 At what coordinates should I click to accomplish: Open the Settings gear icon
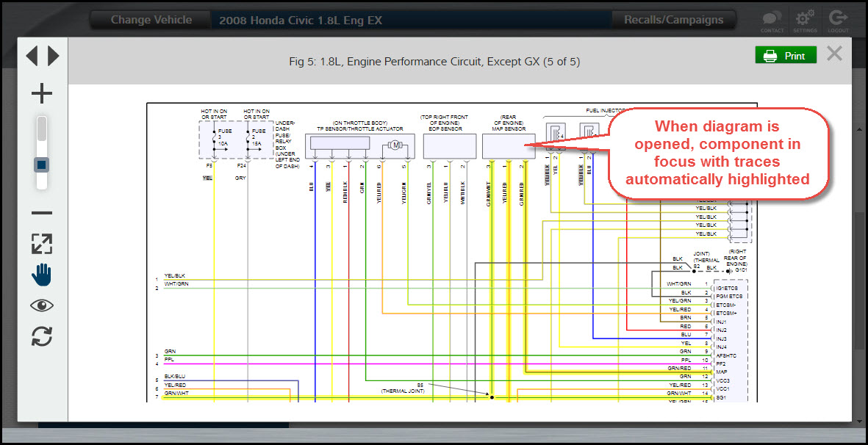point(805,20)
